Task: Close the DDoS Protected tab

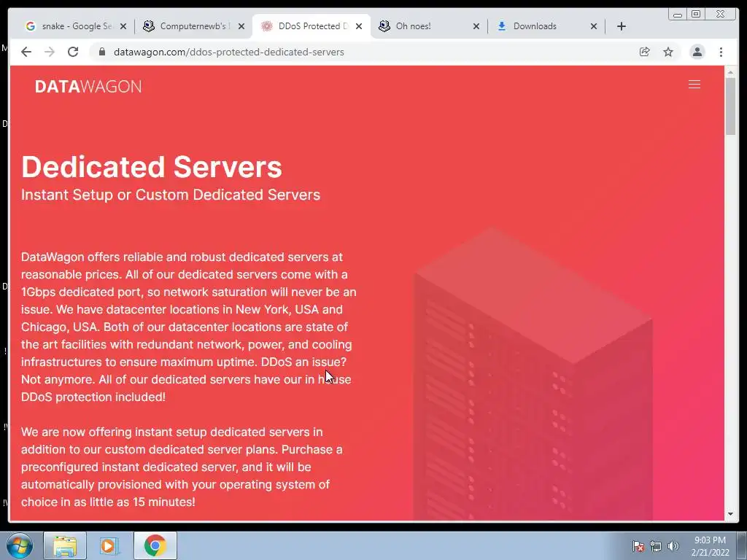Action: 359,26
